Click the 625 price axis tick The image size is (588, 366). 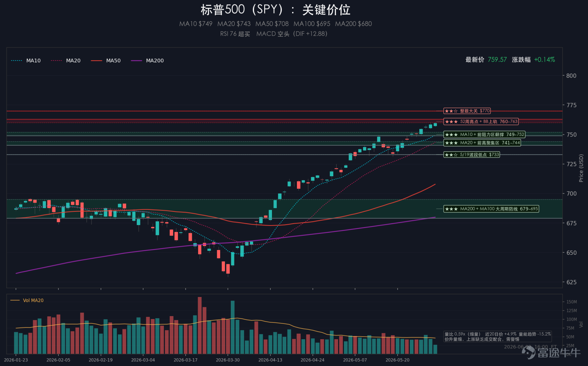tap(571, 282)
